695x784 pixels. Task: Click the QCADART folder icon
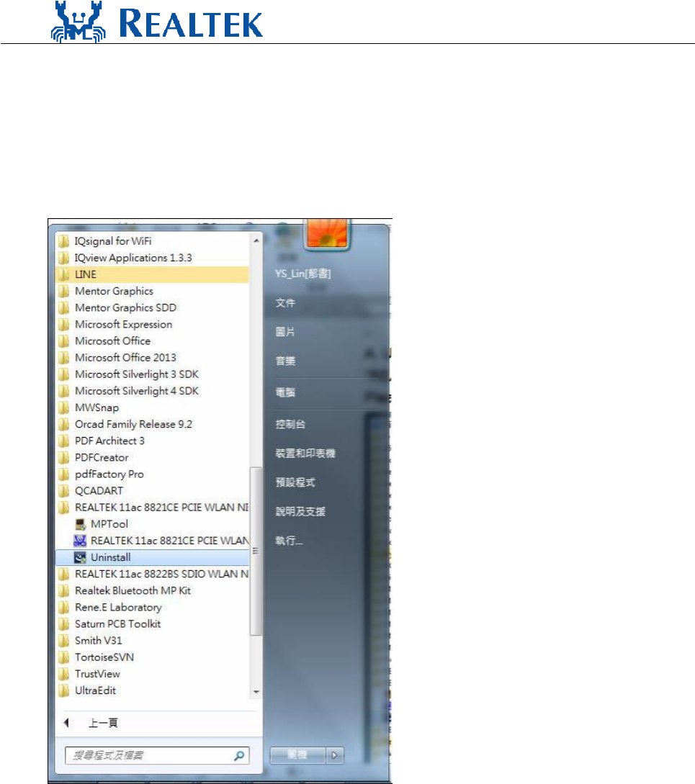coord(63,491)
